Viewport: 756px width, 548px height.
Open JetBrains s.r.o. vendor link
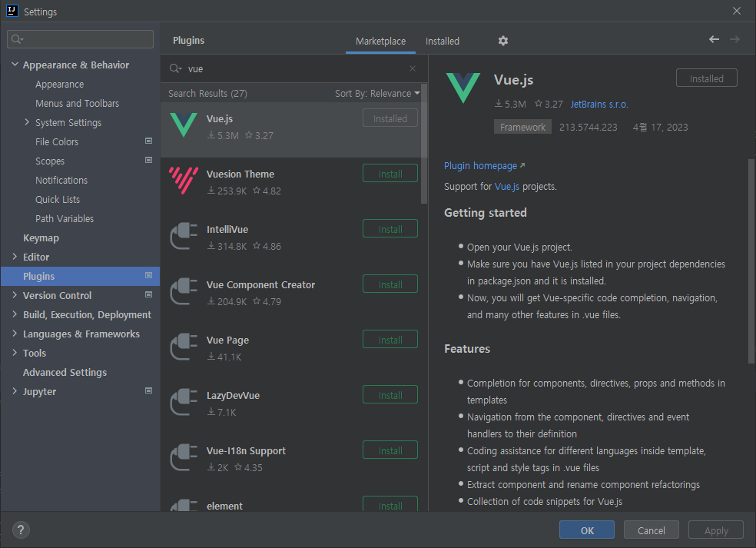(599, 105)
